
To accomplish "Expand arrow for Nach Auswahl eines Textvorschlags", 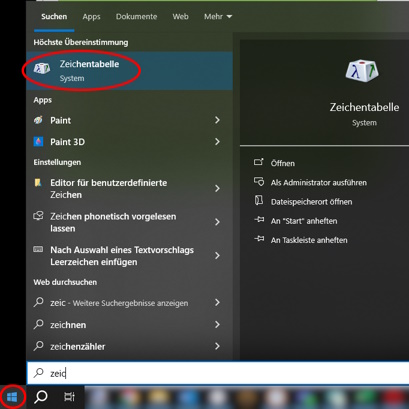I will 217,256.
